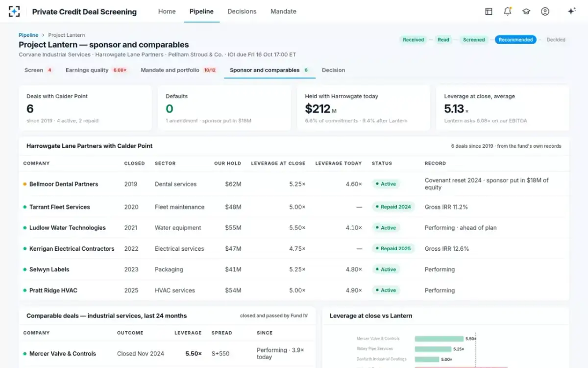
Task: Open the Leverage at close average card
Action: pos(503,108)
